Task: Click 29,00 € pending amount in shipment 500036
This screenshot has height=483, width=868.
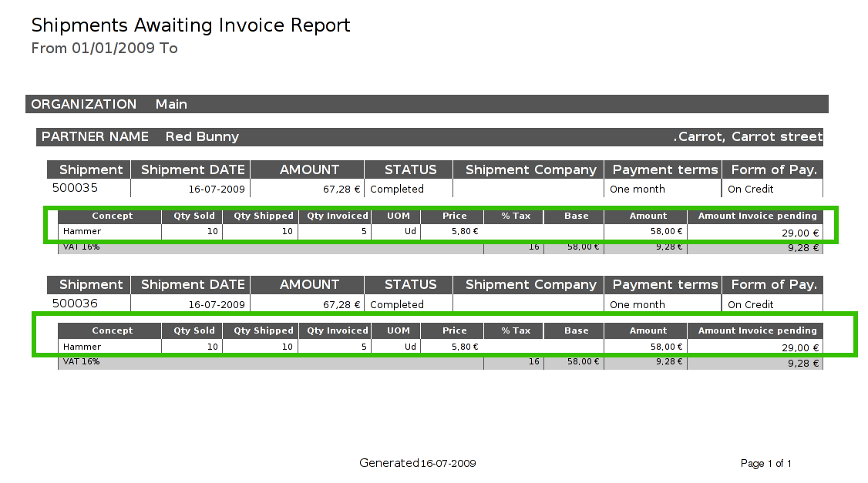Action: 799,347
